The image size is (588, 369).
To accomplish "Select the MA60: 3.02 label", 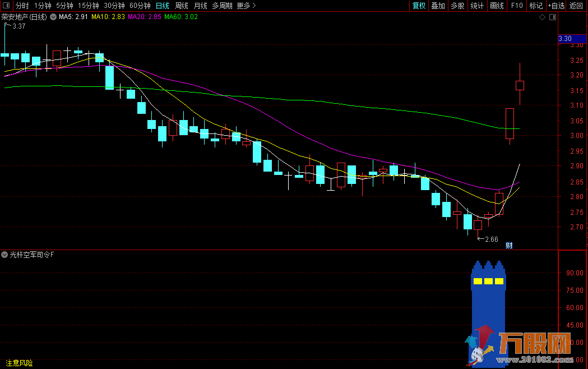I will tap(181, 17).
